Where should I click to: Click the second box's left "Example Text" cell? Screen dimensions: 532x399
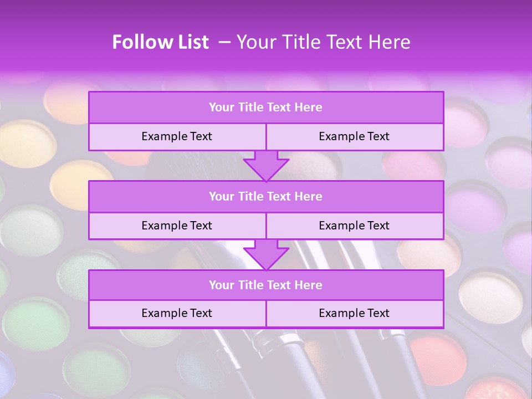pos(177,226)
